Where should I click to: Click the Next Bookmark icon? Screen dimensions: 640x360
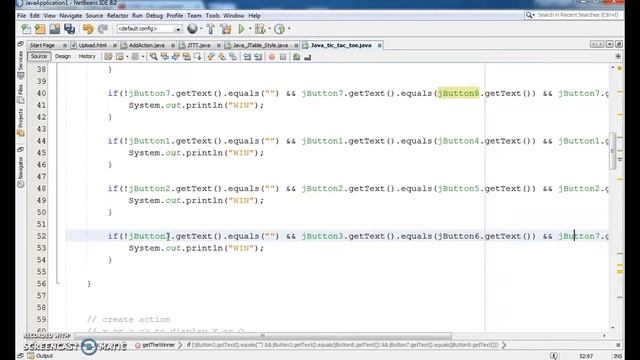click(x=222, y=57)
